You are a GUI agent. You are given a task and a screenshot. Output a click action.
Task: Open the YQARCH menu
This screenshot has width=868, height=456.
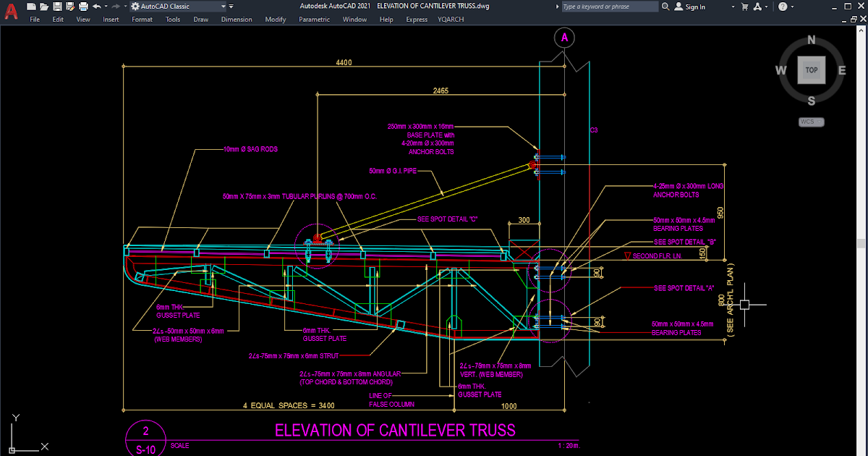(x=451, y=20)
